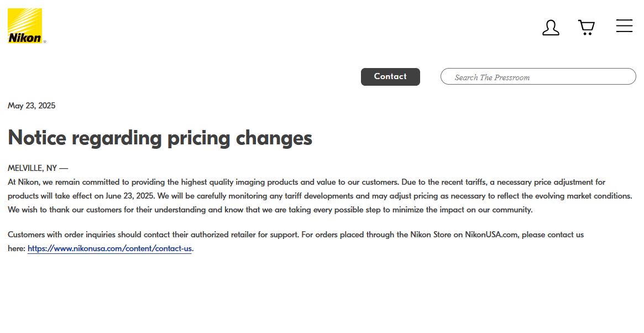
Task: Select the user silhouette icon in the header
Action: point(551,27)
